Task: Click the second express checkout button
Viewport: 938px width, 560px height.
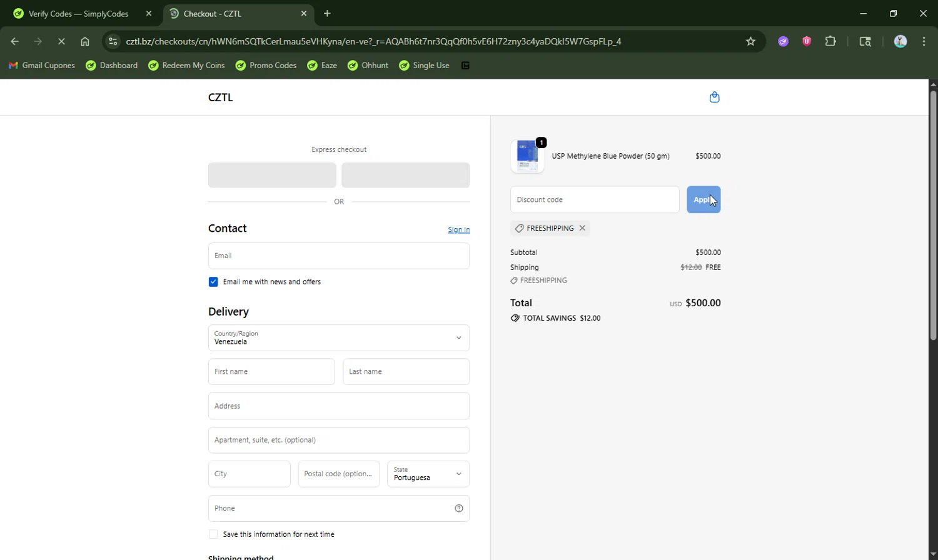Action: pyautogui.click(x=406, y=175)
